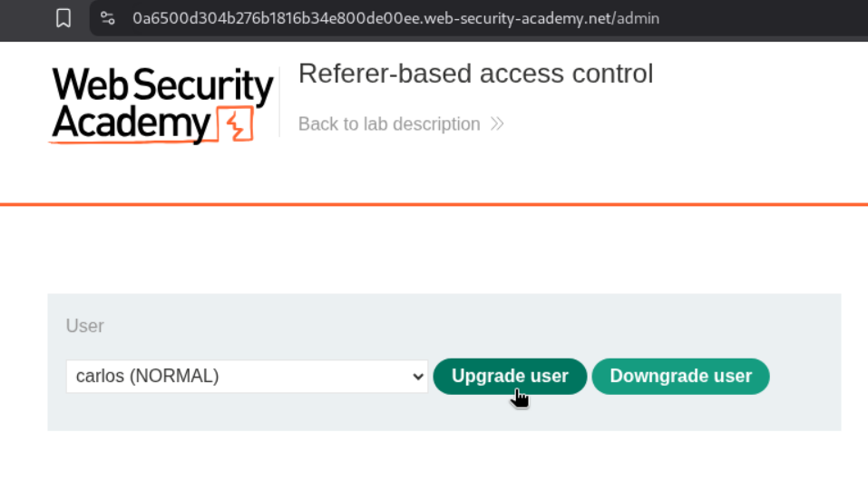Expand the user select arrow
This screenshot has width=868, height=482.
417,376
